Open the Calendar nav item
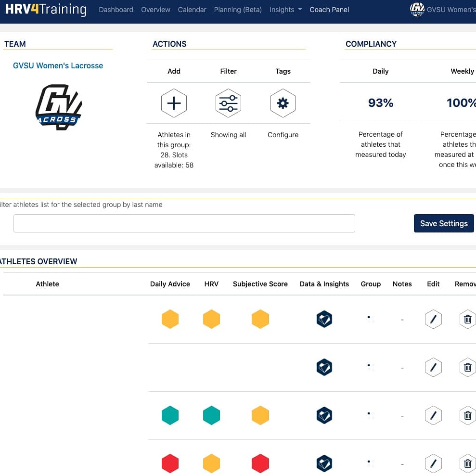 point(192,10)
